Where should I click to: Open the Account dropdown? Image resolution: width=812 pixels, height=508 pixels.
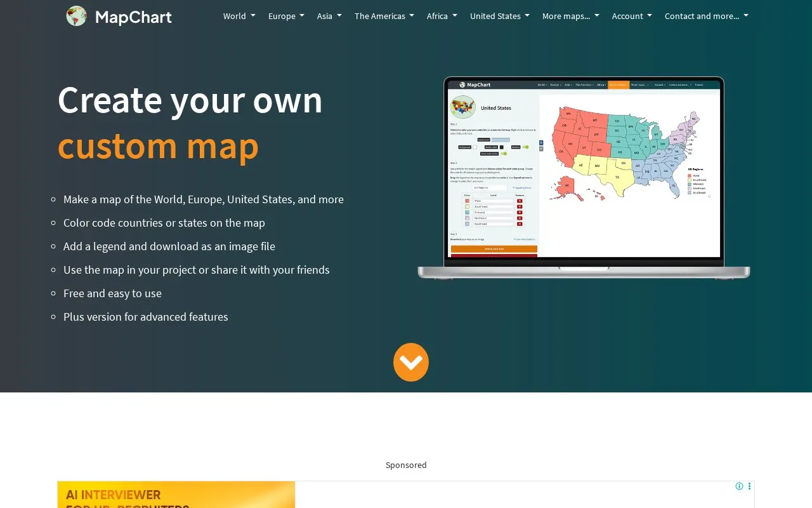point(632,16)
